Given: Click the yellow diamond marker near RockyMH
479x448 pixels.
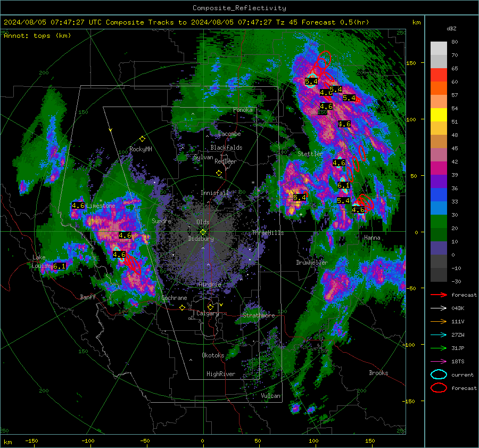Looking at the screenshot, I should click(x=142, y=139).
